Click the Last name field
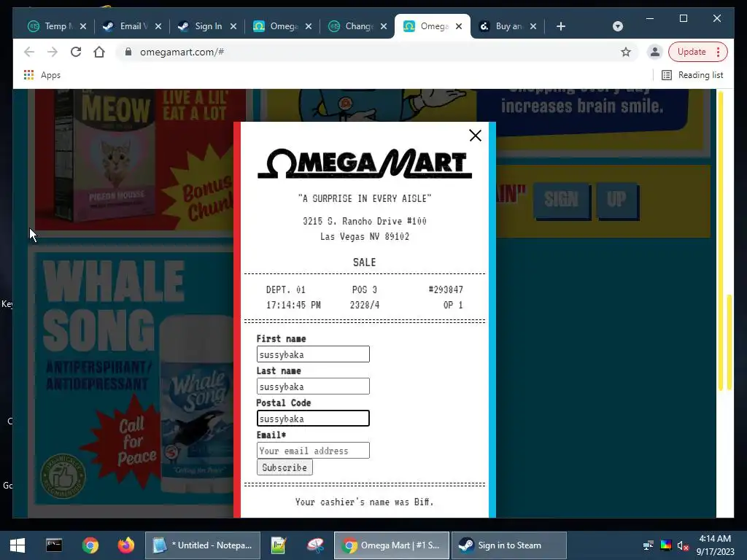This screenshot has height=560, width=747. 313,386
